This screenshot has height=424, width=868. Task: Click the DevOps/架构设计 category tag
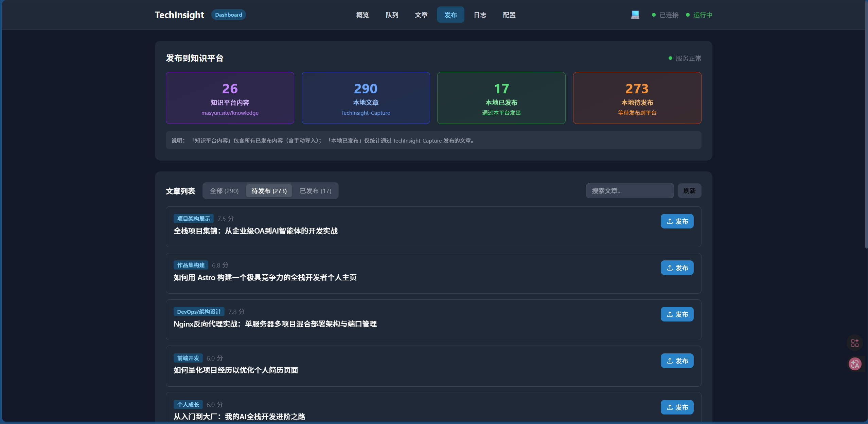(199, 312)
